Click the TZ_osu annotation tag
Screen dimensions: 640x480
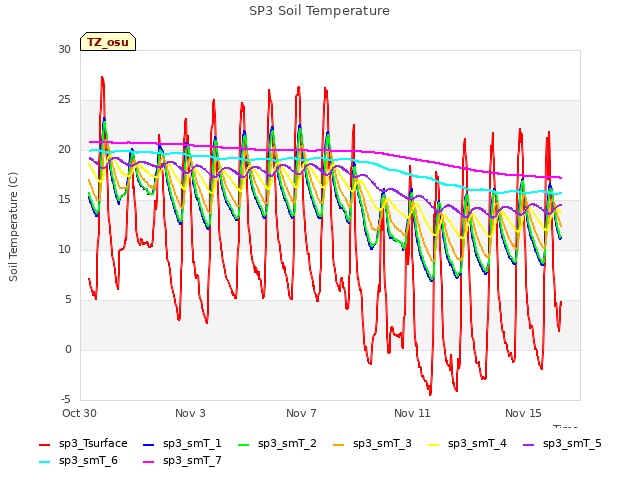tap(108, 42)
